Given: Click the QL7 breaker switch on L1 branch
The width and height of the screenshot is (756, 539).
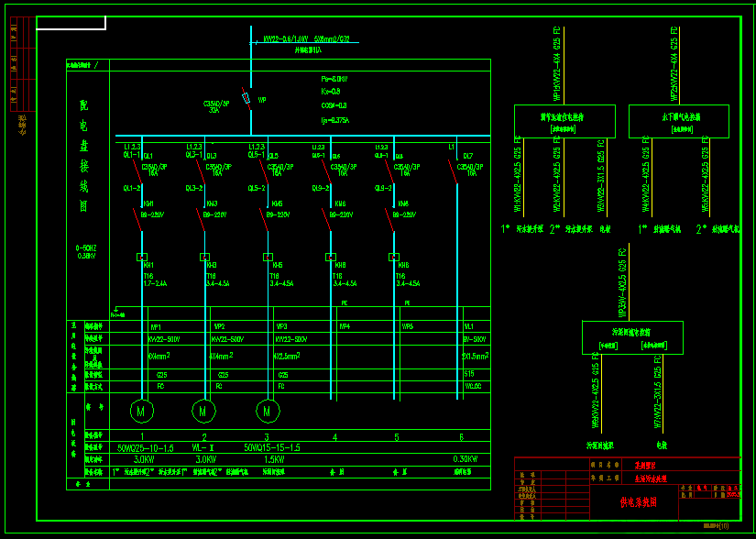Looking at the screenshot, I should tap(453, 171).
